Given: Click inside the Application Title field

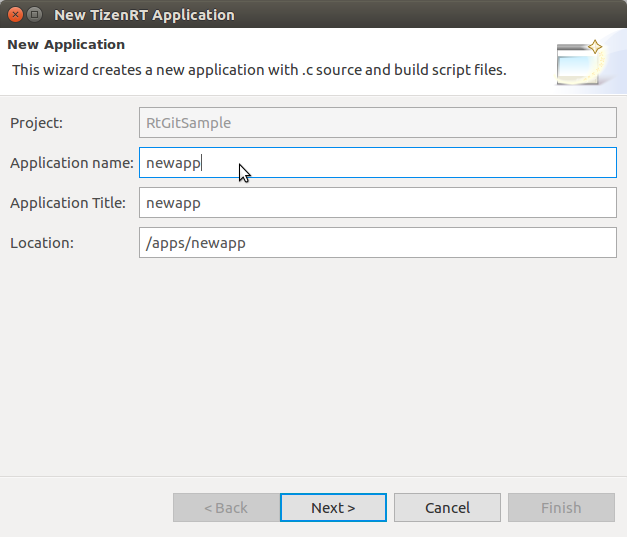Looking at the screenshot, I should click(377, 203).
